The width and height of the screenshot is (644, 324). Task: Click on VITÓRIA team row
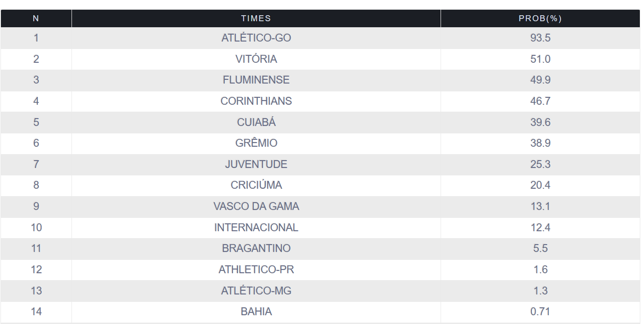tap(256, 59)
